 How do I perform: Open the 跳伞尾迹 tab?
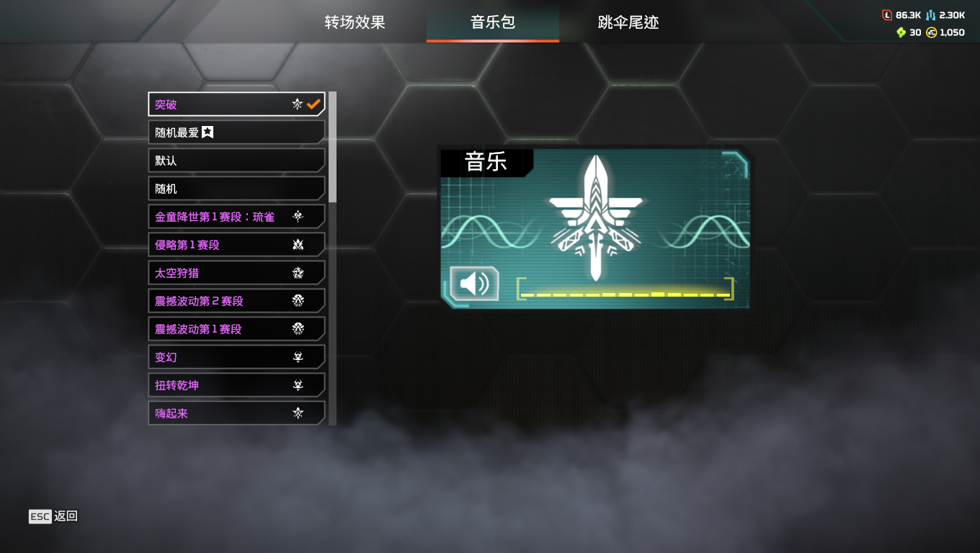[628, 22]
